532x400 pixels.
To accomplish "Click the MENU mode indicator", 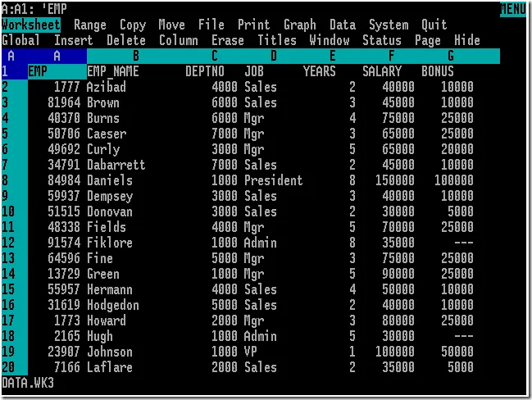I will coord(512,10).
